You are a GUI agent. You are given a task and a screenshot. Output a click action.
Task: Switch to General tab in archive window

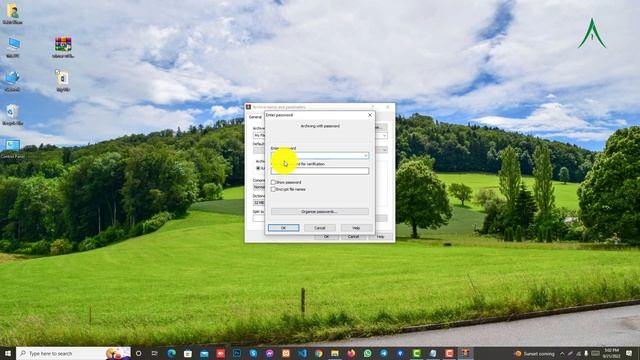pyautogui.click(x=255, y=117)
